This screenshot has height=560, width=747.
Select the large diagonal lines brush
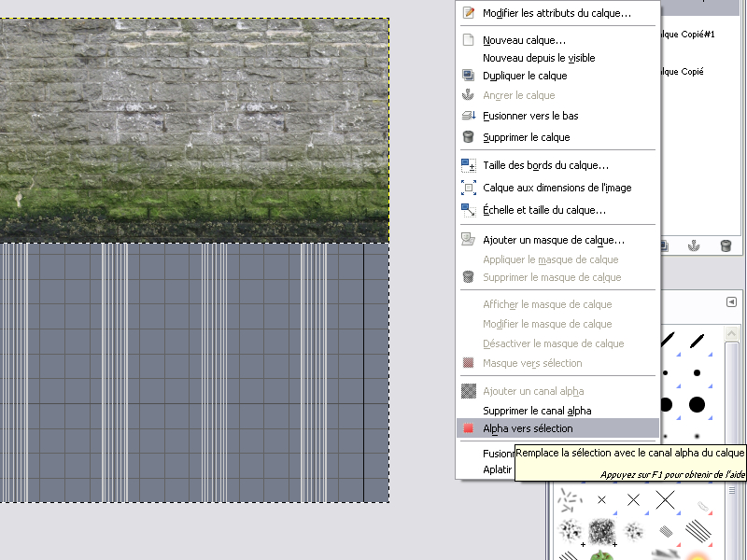coord(698,531)
